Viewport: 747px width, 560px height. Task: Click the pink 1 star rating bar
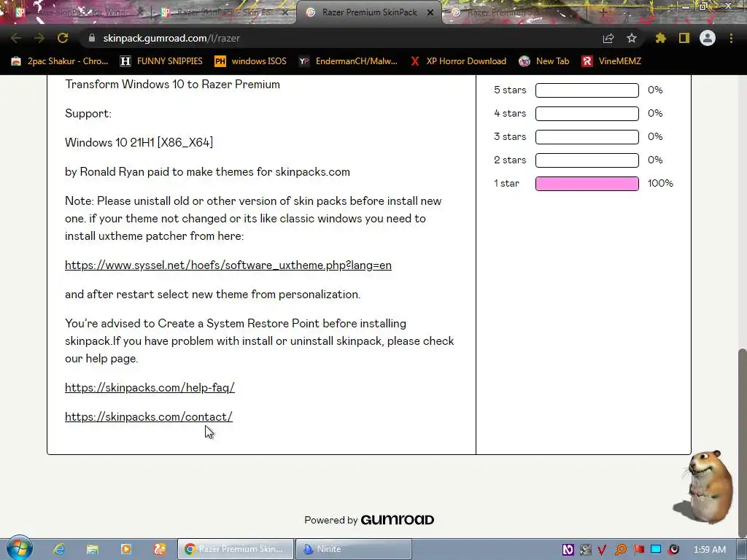[587, 183]
